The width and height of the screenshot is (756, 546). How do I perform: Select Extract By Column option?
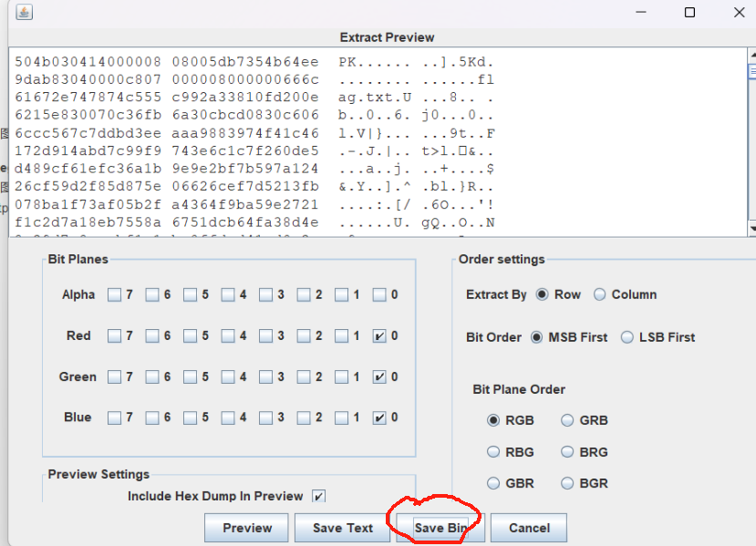600,294
